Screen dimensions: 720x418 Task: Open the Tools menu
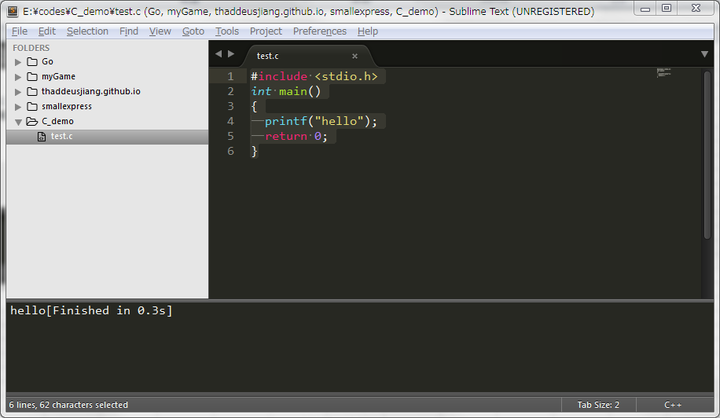[x=227, y=31]
